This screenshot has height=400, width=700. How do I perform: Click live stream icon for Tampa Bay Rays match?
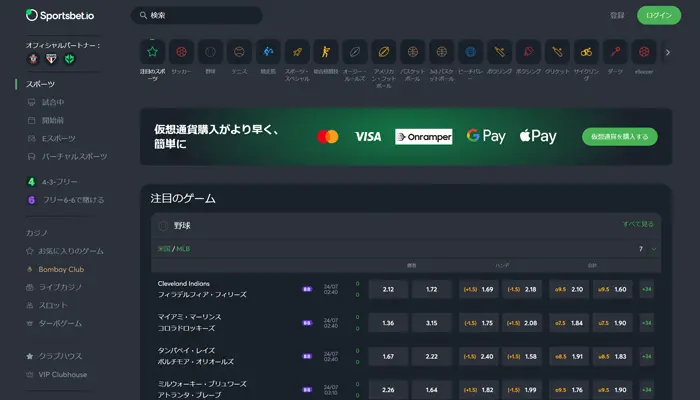pyautogui.click(x=307, y=356)
